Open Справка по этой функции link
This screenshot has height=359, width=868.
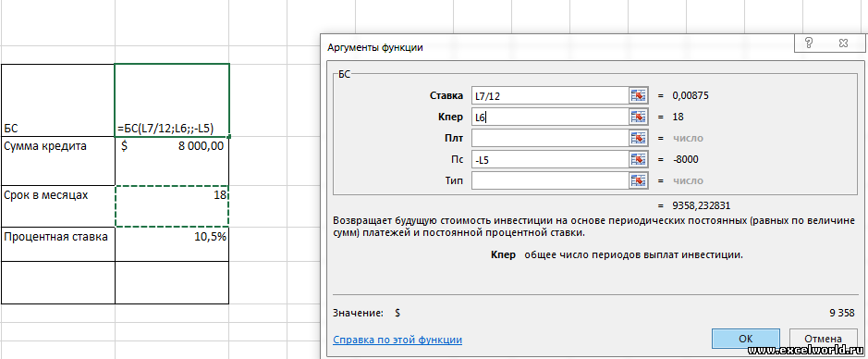pyautogui.click(x=397, y=339)
